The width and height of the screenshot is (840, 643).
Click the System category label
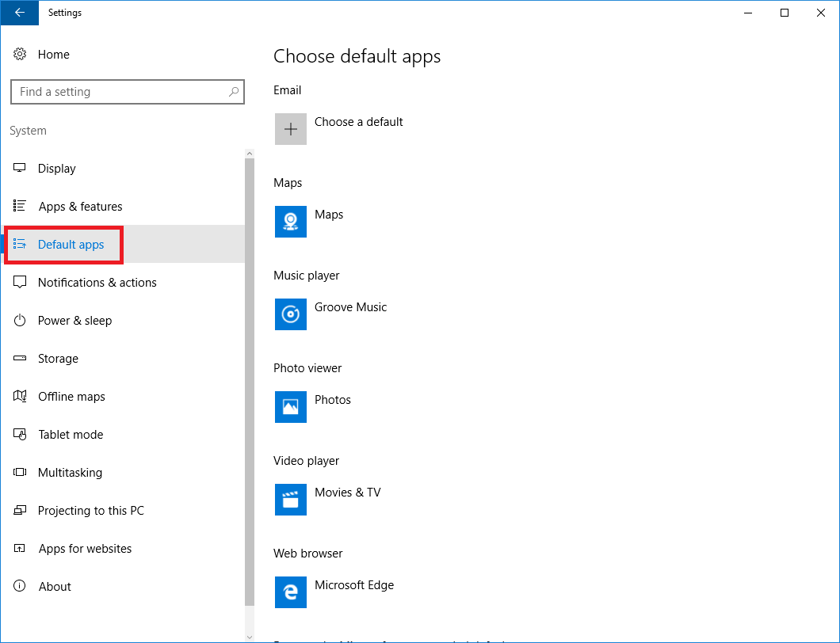(28, 131)
